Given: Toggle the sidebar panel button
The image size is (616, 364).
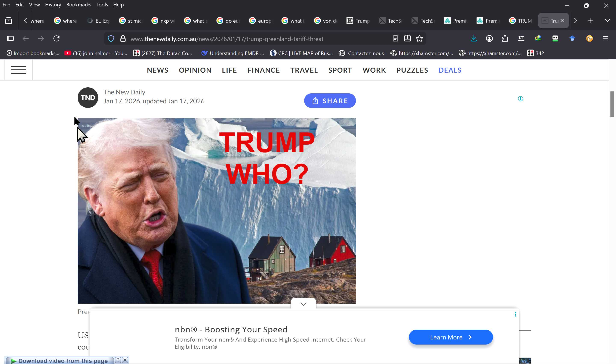Looking at the screenshot, I should pyautogui.click(x=10, y=38).
